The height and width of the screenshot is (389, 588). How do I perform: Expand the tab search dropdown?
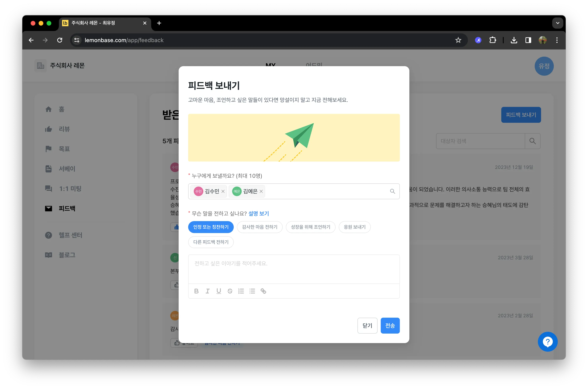tap(558, 23)
